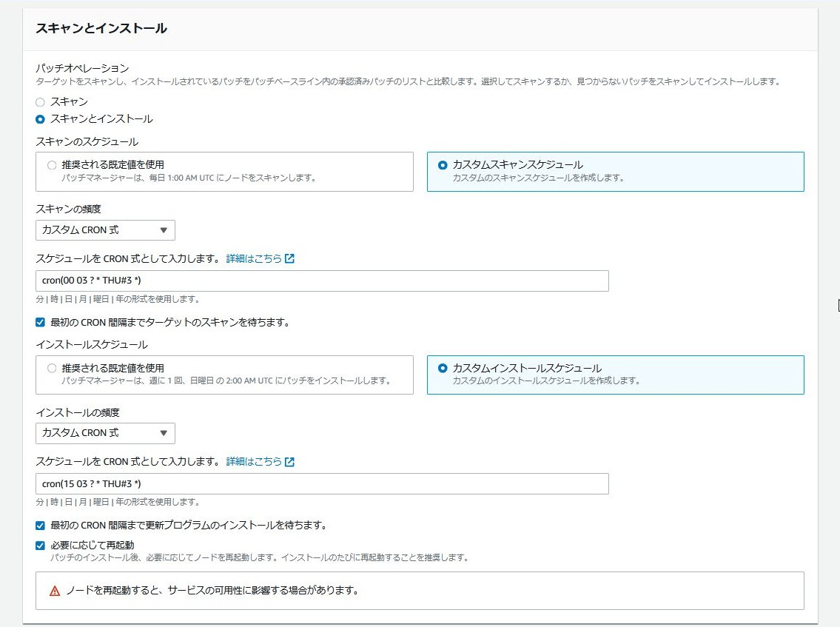840x627 pixels.
Task: Click scan field's 分|時|日|月|曜日|年 format hint
Action: tap(118, 299)
